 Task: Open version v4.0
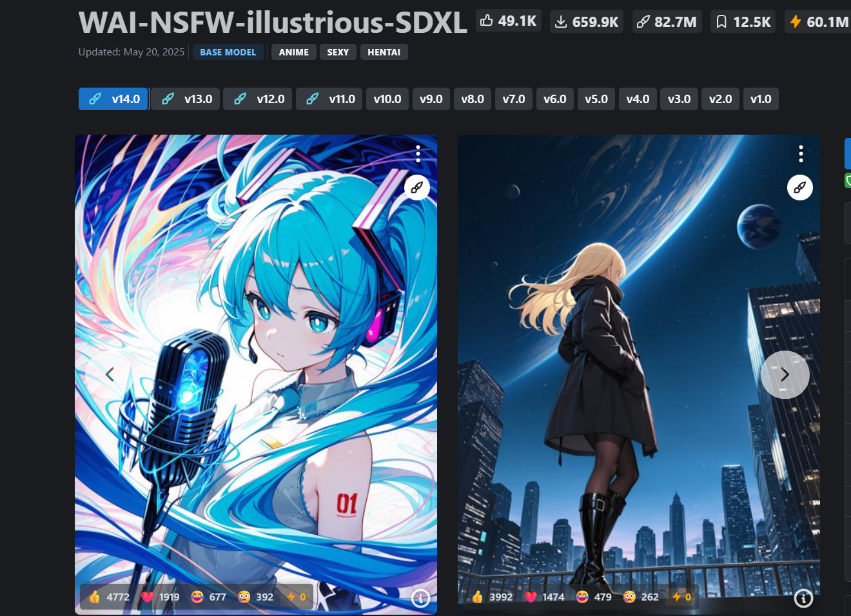tap(638, 99)
